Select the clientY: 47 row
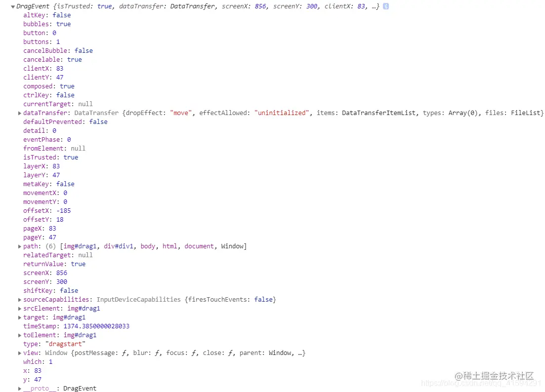 point(43,78)
